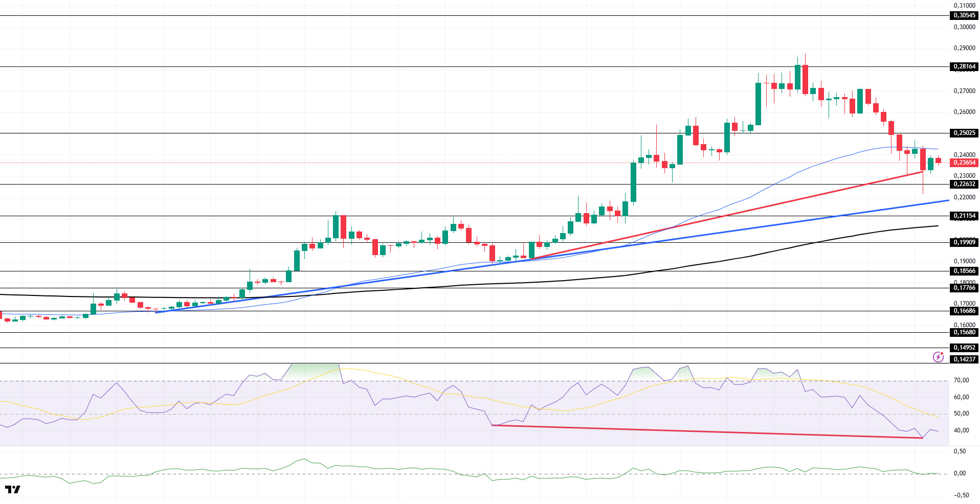The height and width of the screenshot is (504, 980).
Task: Select the 0,14952 price level label
Action: coord(964,348)
